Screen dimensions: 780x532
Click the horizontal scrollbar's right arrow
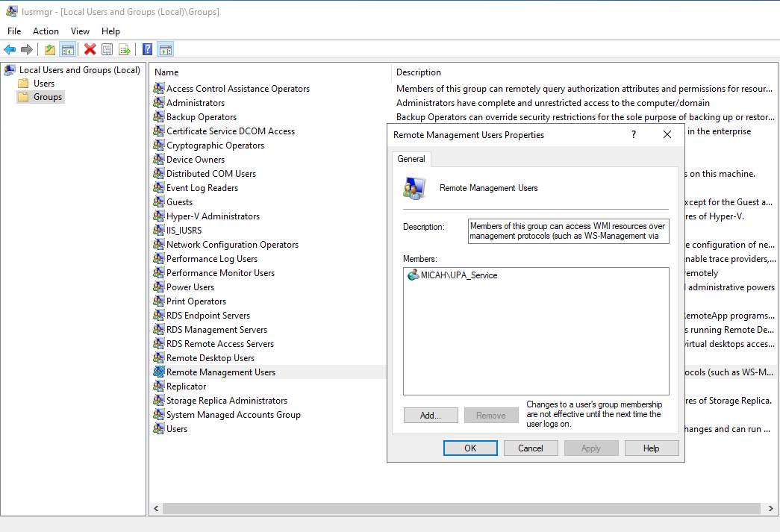coord(768,508)
